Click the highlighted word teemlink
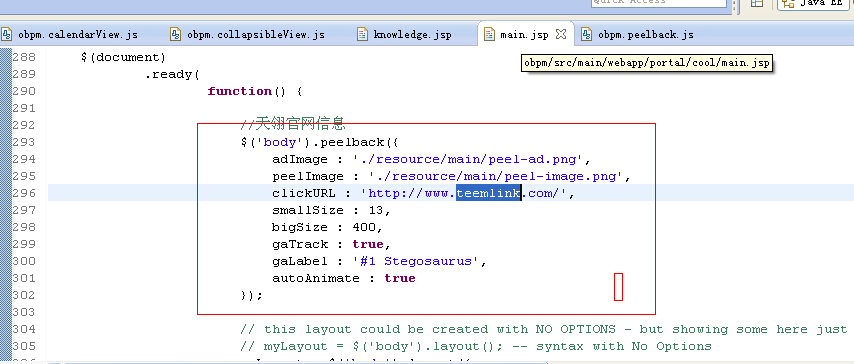 tap(489, 193)
